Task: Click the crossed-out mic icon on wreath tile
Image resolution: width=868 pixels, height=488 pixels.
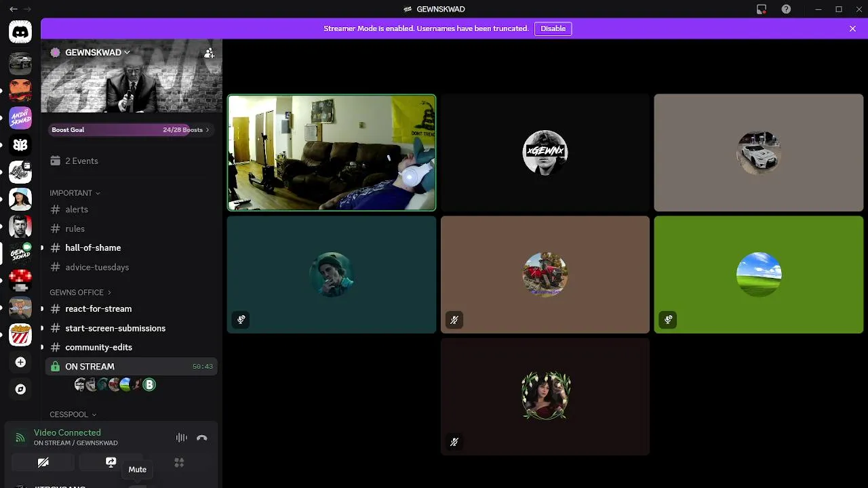Action: (454, 442)
